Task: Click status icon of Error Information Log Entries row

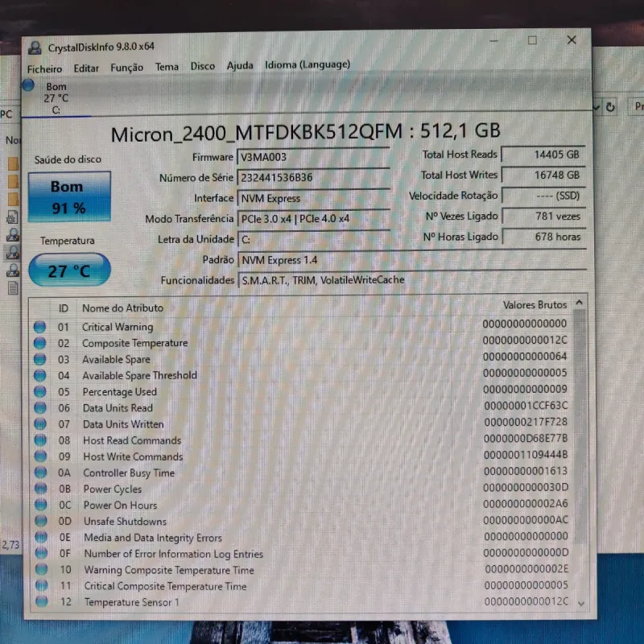Action: pos(41,553)
